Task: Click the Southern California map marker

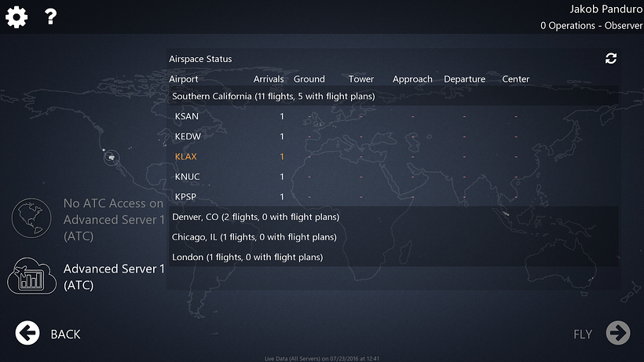Action: click(112, 157)
